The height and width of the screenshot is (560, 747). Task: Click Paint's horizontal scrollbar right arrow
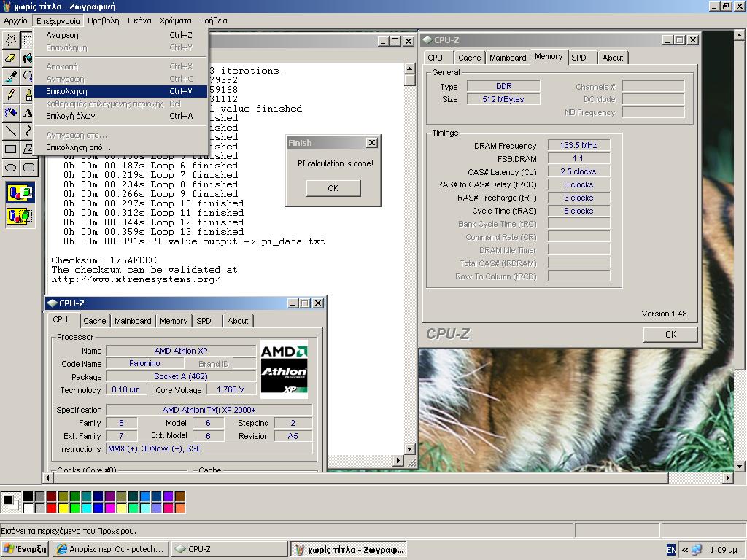tap(727, 477)
